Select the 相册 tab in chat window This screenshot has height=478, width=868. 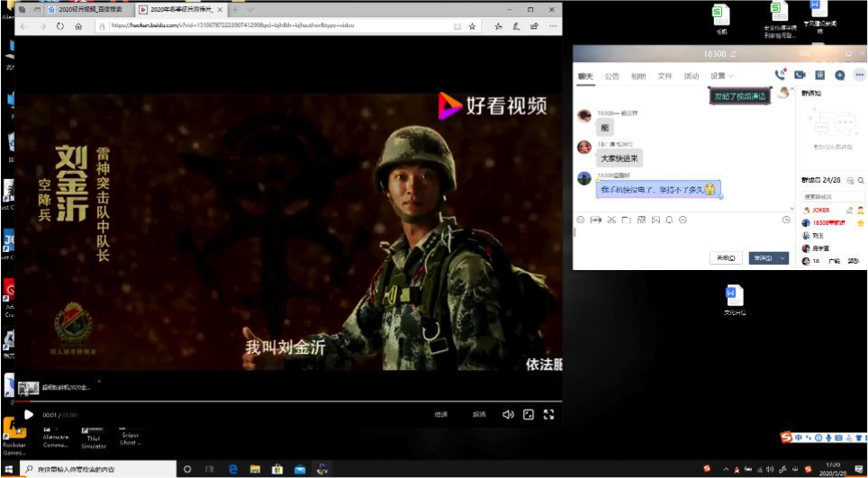638,77
